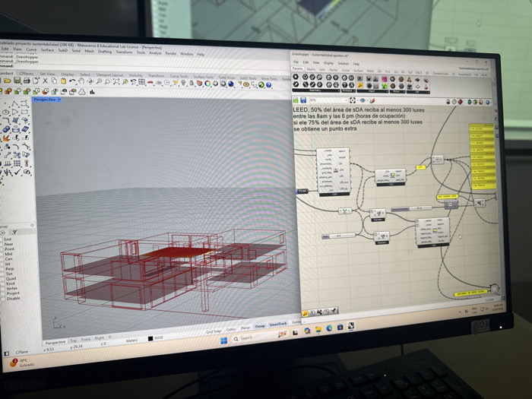Toggle the Near object snap checkbox

pyautogui.click(x=2, y=244)
